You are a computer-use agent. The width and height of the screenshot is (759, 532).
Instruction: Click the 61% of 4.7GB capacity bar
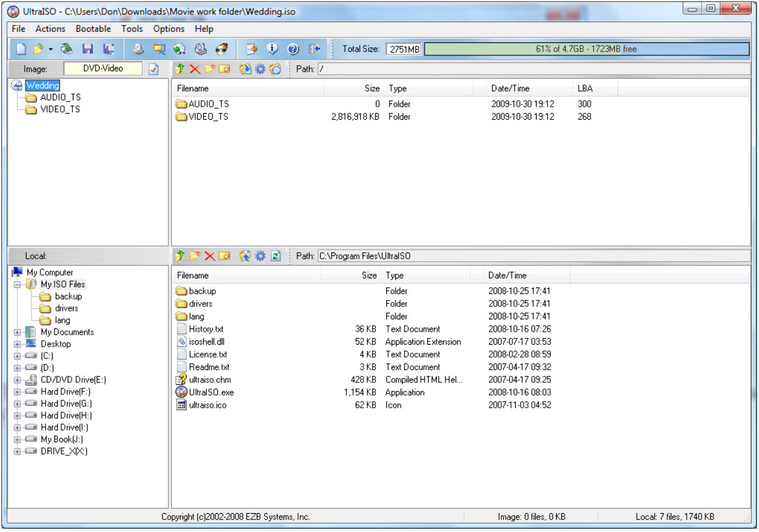[586, 49]
